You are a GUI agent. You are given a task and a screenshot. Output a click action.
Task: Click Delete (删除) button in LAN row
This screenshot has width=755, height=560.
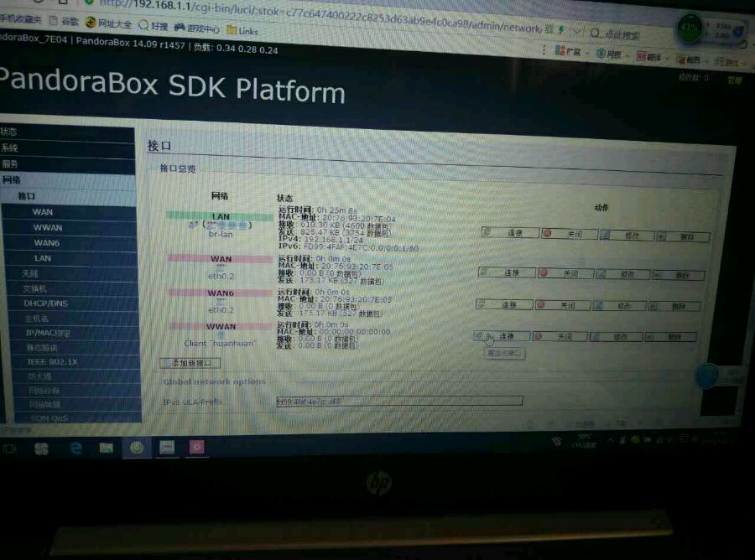tap(683, 236)
